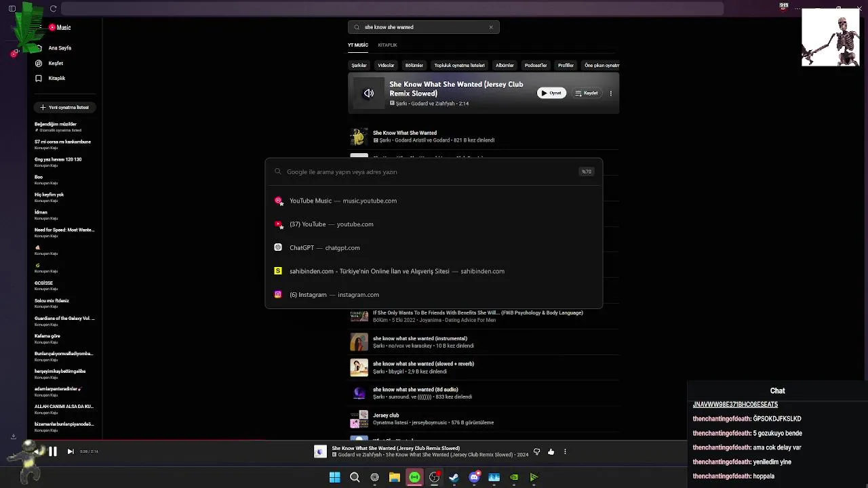
Task: Click now-playing album art in player bar
Action: click(x=320, y=451)
